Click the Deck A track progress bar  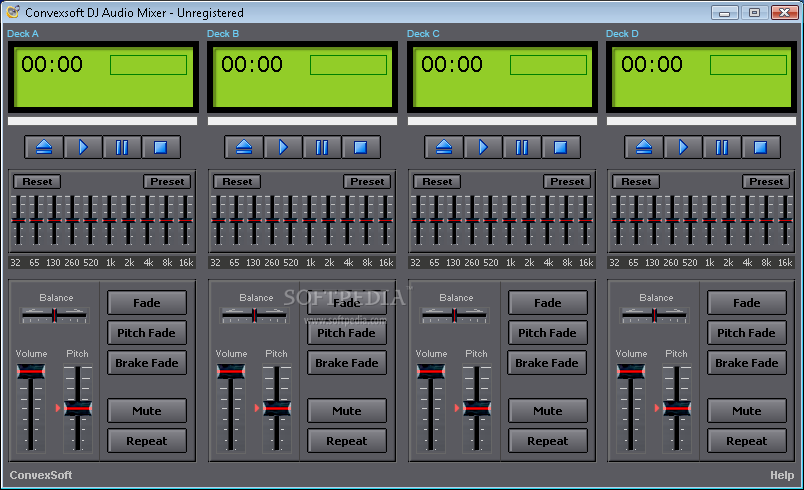pyautogui.click(x=103, y=121)
